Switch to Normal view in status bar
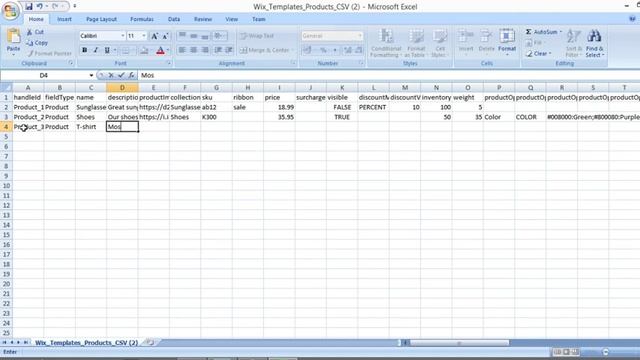The image size is (640, 360). [x=557, y=352]
